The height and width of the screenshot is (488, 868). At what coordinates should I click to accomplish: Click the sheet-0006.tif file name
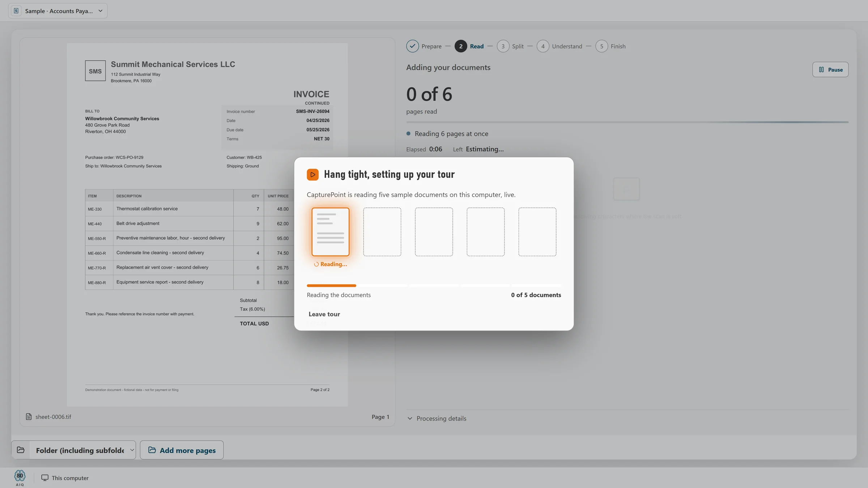point(53,417)
